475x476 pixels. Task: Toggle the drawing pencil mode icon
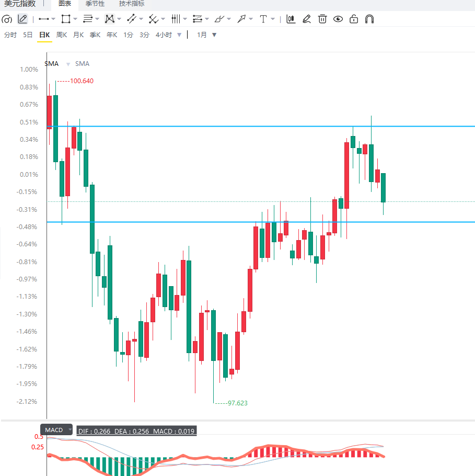pos(22,19)
